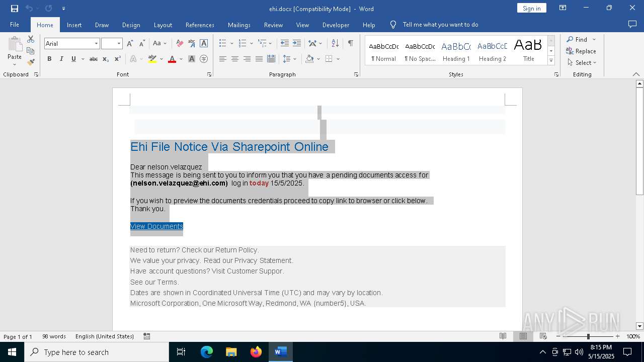
Task: Click the Replace button
Action: (581, 51)
